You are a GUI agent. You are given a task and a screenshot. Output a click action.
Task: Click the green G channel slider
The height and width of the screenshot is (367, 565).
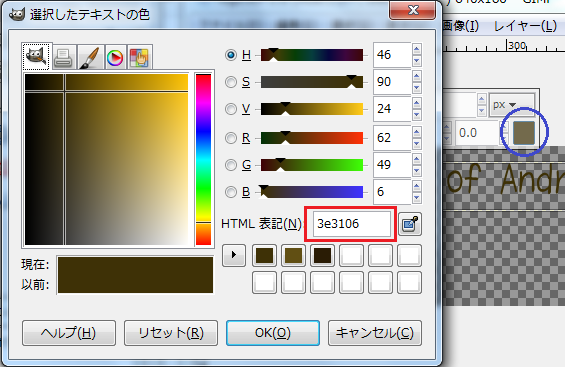(x=312, y=165)
